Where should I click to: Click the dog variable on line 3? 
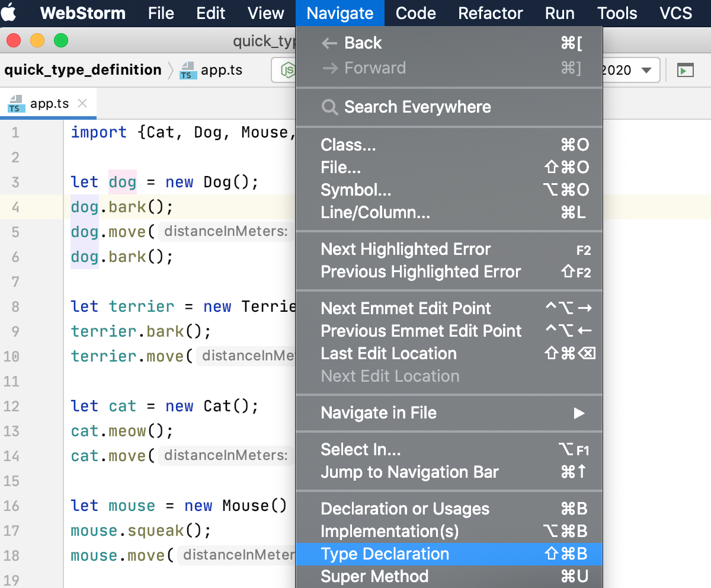click(x=123, y=182)
